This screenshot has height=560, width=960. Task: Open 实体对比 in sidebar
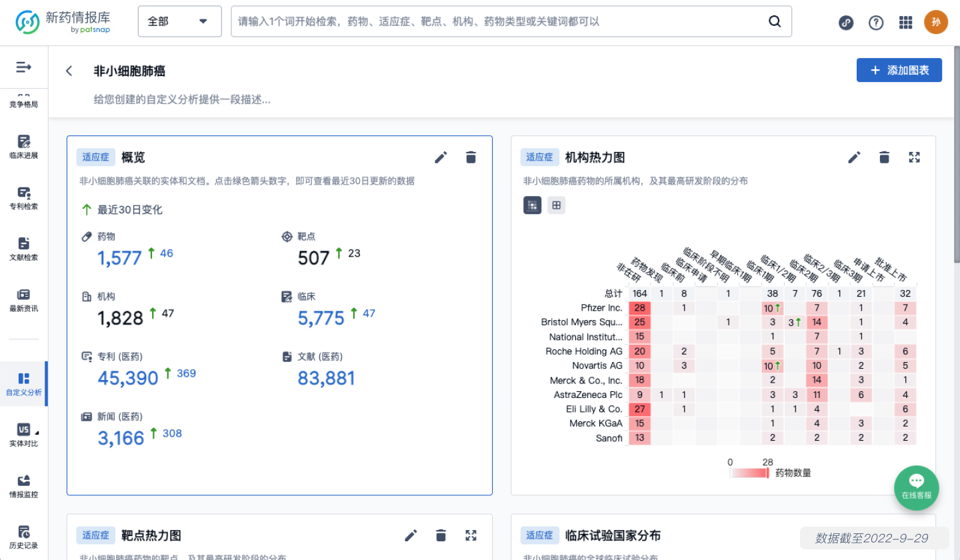click(23, 435)
